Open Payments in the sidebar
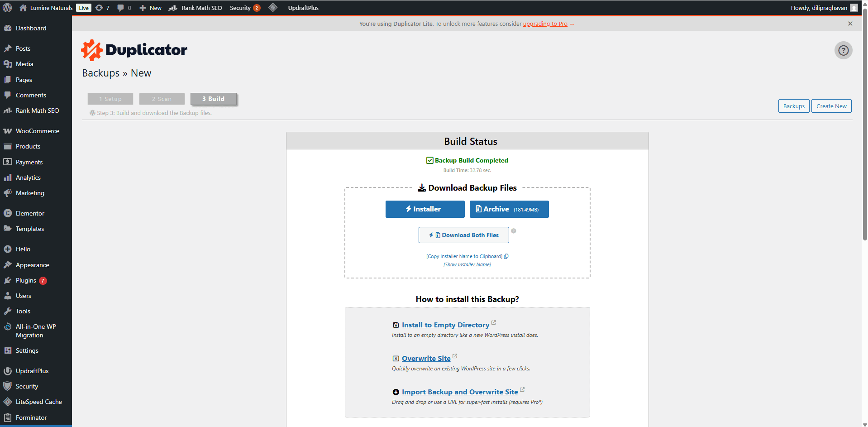The image size is (868, 427). (x=36, y=162)
